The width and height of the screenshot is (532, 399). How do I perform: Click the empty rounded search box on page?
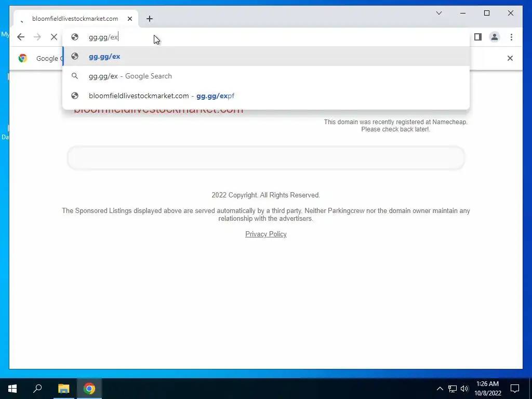click(266, 158)
